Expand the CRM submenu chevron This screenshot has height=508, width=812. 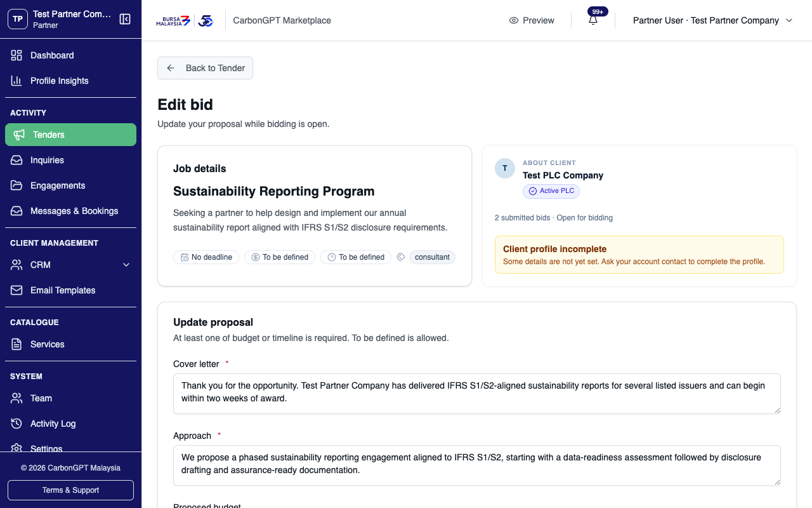point(126,265)
